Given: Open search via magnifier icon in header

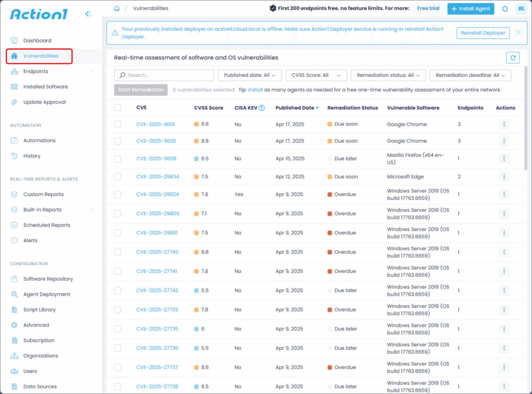Looking at the screenshot, I should [x=505, y=9].
